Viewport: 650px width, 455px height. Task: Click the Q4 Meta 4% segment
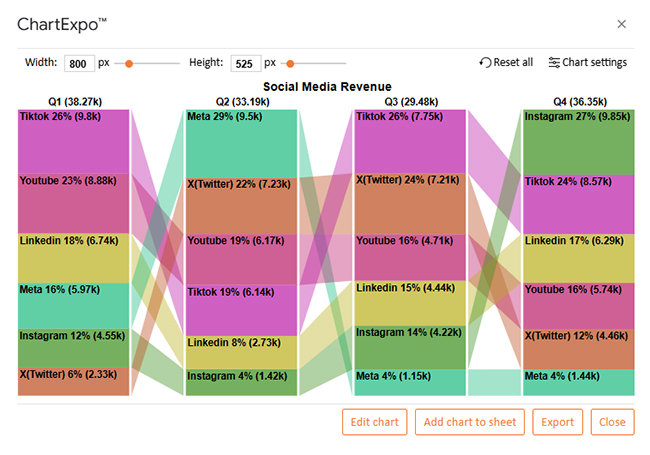tap(579, 382)
